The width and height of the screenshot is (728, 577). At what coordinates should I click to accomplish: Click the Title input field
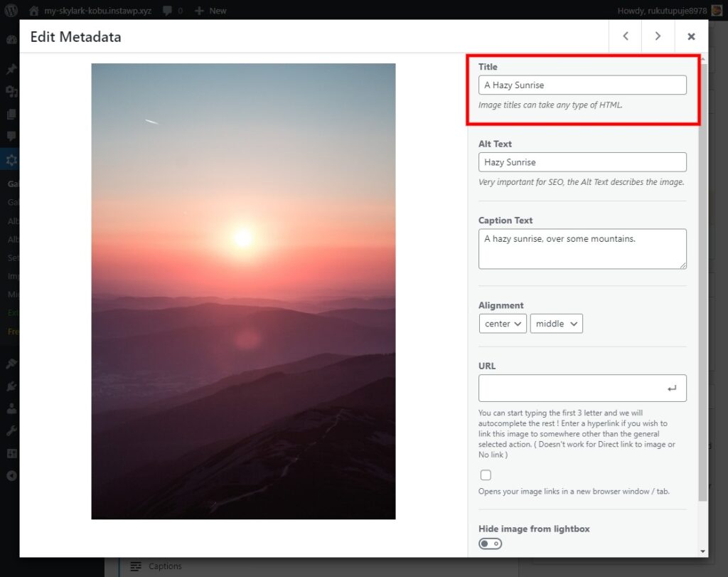(x=582, y=85)
